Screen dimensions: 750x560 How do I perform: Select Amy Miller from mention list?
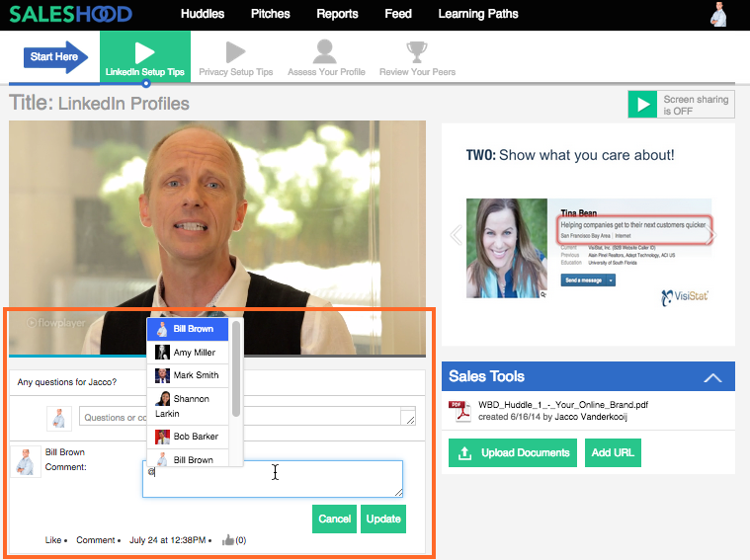point(188,353)
